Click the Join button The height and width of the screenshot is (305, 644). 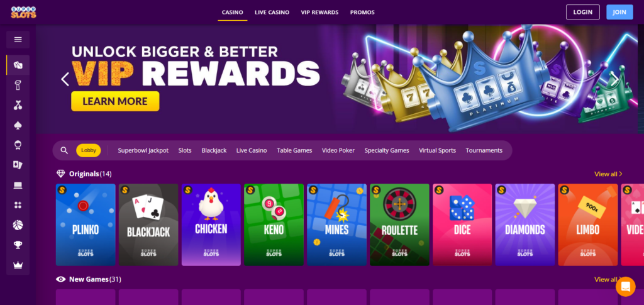click(619, 13)
